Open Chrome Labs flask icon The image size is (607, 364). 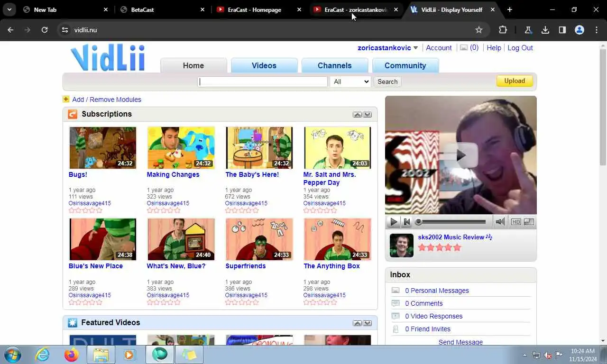click(x=528, y=30)
